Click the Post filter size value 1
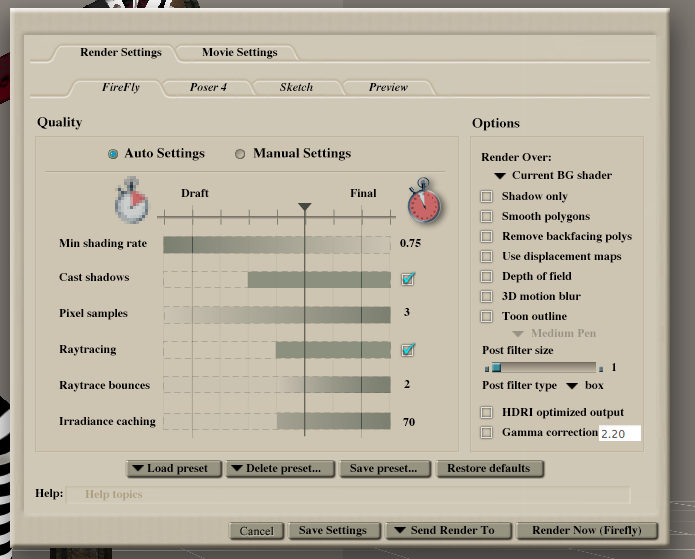 click(x=614, y=367)
